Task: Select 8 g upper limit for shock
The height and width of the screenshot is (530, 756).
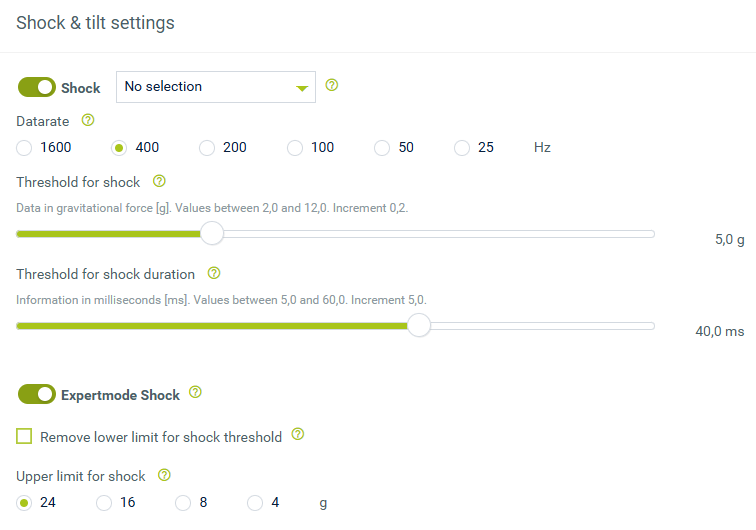Action: click(x=183, y=503)
